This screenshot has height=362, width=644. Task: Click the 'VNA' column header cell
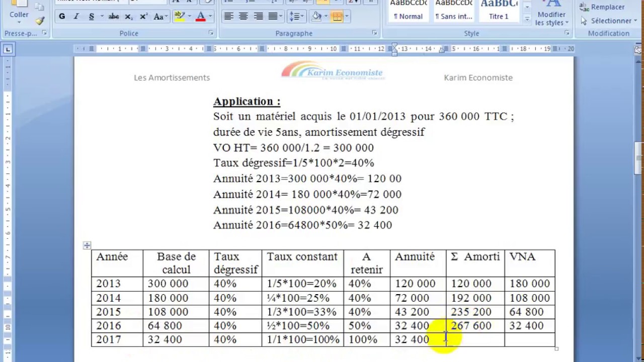[530, 263]
